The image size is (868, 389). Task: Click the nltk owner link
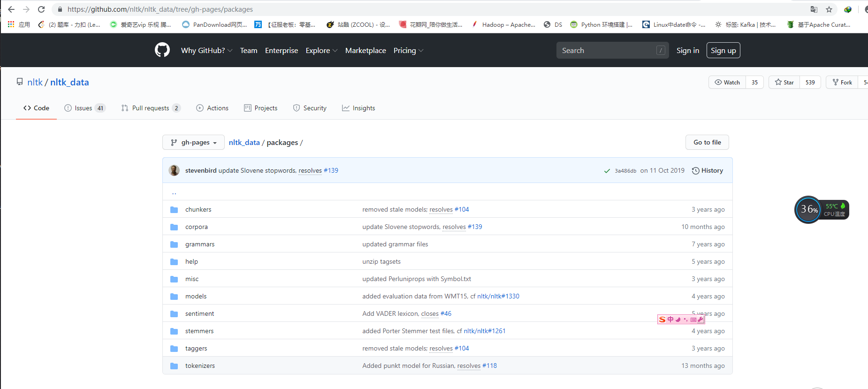35,82
